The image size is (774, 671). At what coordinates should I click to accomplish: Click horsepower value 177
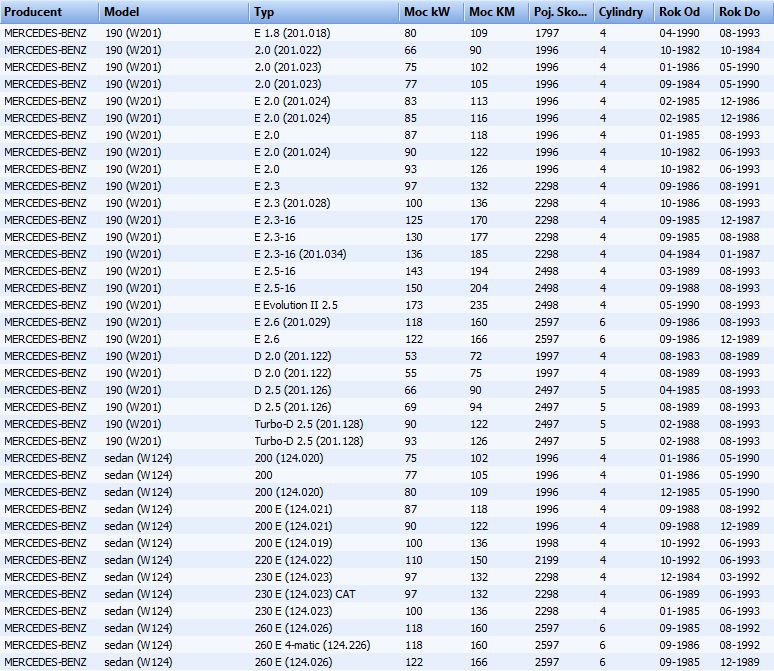479,237
